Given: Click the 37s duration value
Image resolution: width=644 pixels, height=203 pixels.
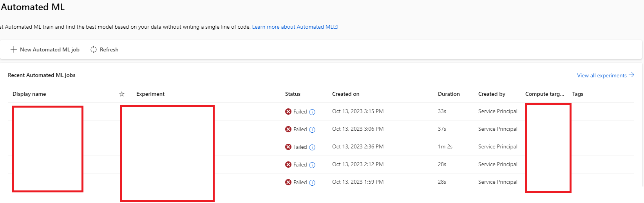Looking at the screenshot, I should pyautogui.click(x=442, y=129).
